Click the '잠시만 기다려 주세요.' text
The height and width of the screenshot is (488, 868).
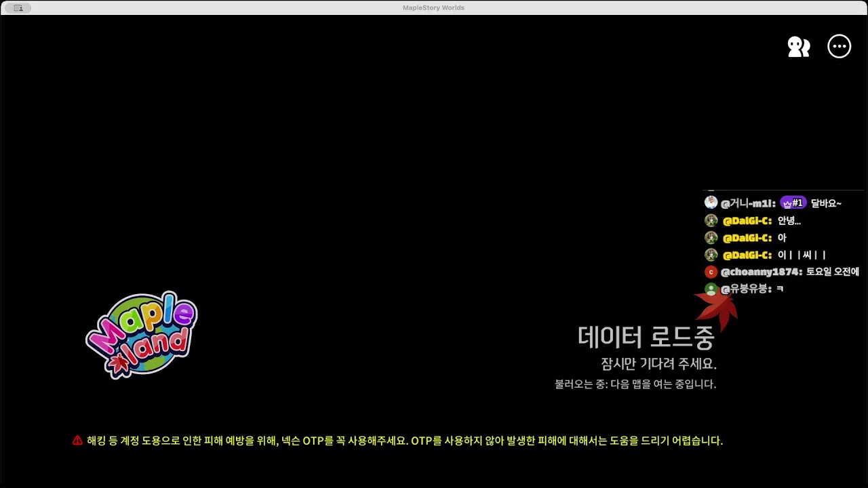[x=659, y=364]
